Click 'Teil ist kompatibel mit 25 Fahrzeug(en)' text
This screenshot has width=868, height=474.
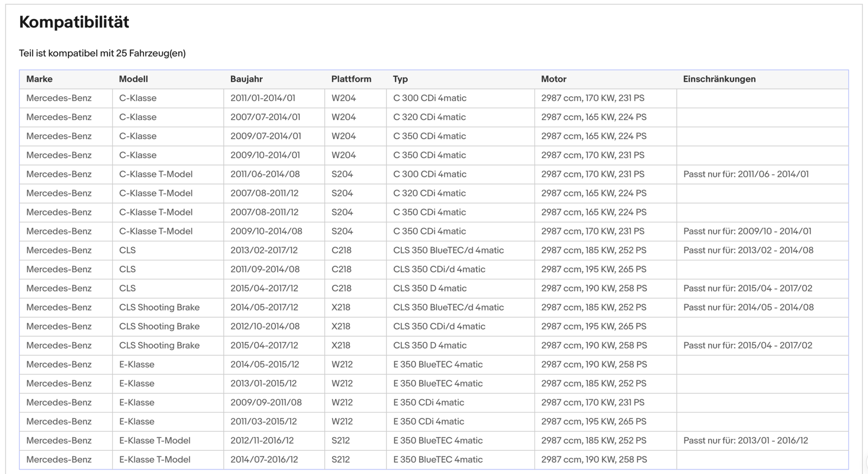pos(102,53)
